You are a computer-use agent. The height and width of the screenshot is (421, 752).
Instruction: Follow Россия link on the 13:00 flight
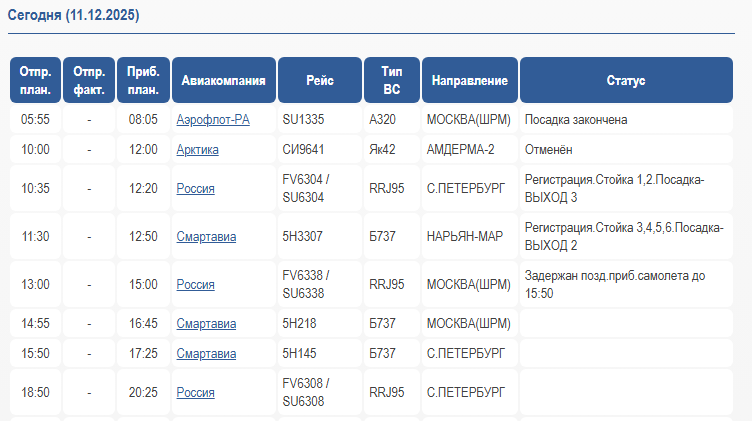195,285
